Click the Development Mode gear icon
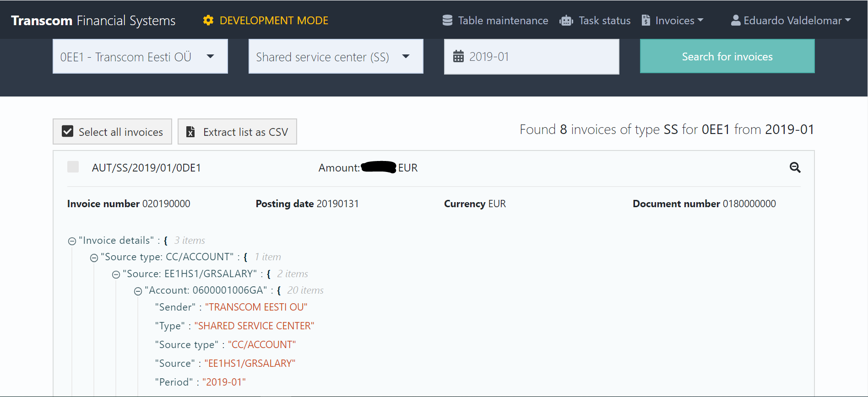The image size is (868, 397). point(208,21)
